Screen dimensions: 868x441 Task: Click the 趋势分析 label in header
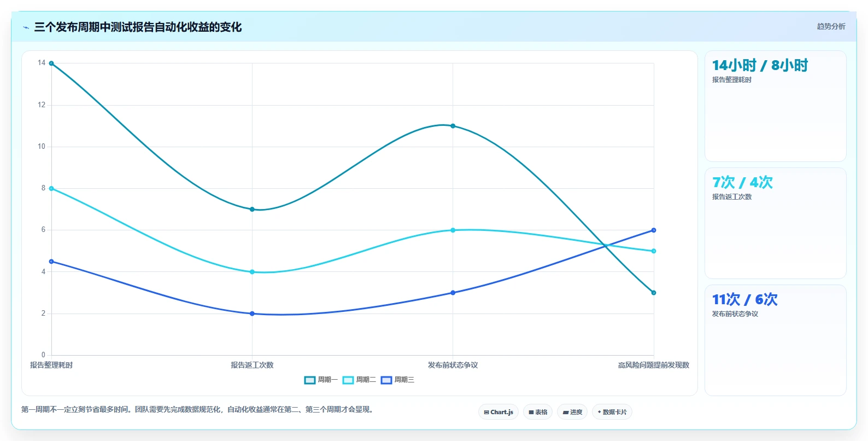click(831, 26)
